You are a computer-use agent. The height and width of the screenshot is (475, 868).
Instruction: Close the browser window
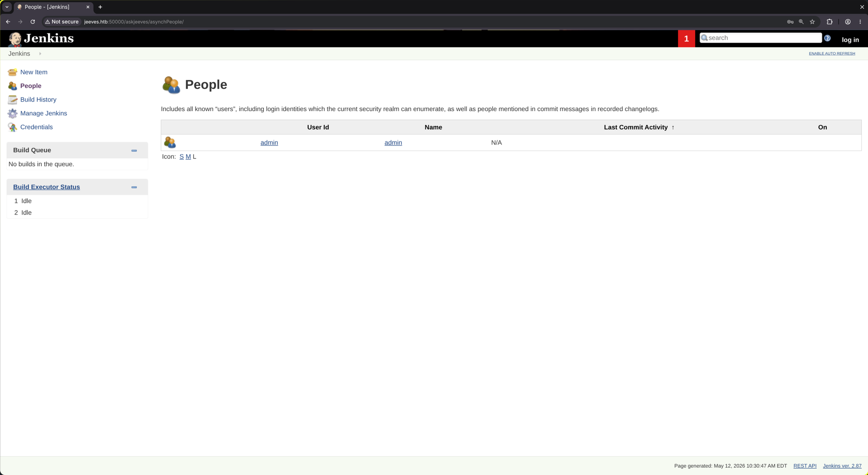tap(862, 7)
